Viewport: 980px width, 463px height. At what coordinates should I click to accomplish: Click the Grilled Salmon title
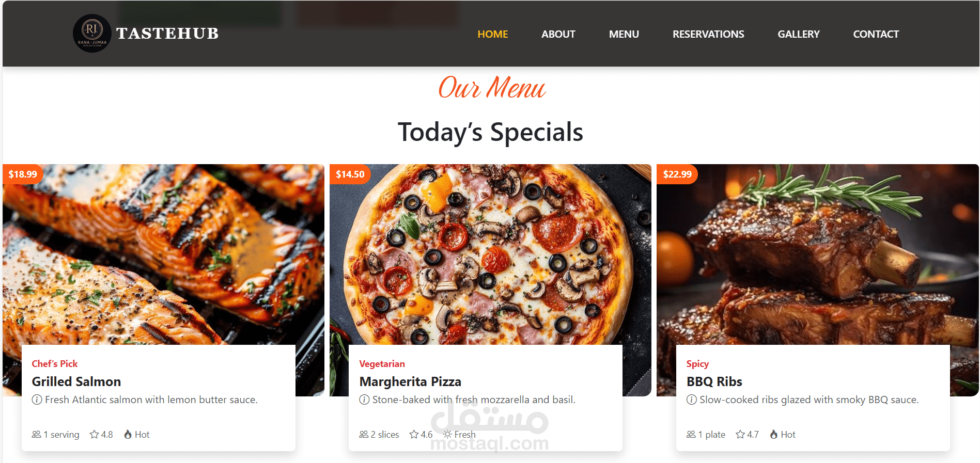pyautogui.click(x=76, y=381)
